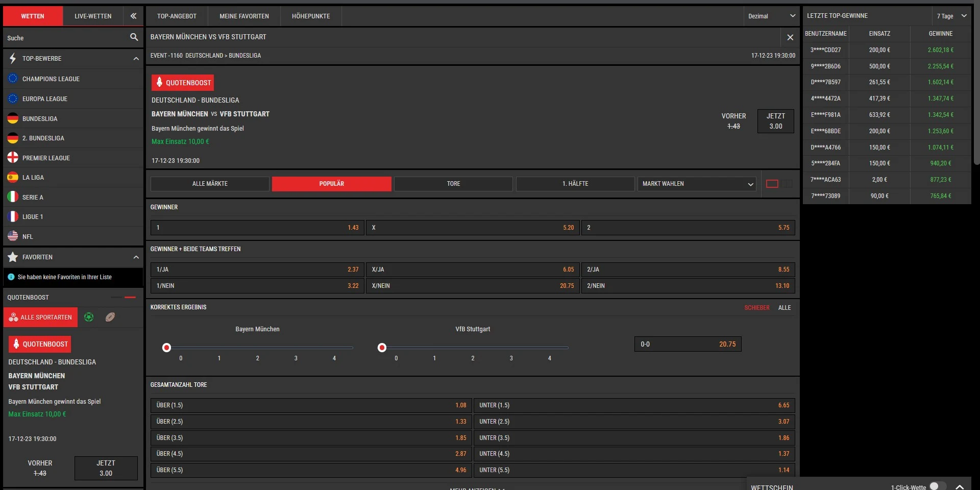Switch correct score view to Schieber
The image size is (980, 490).
[x=756, y=307]
